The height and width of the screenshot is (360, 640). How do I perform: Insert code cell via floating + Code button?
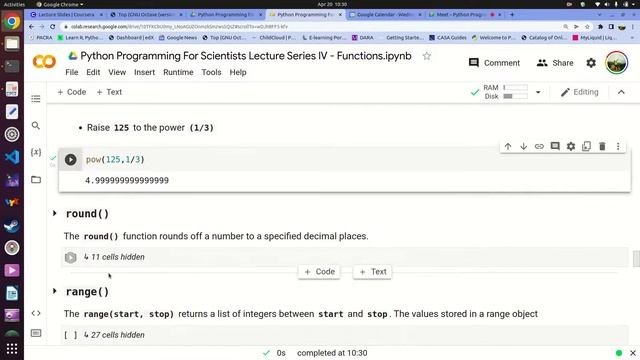(319, 272)
